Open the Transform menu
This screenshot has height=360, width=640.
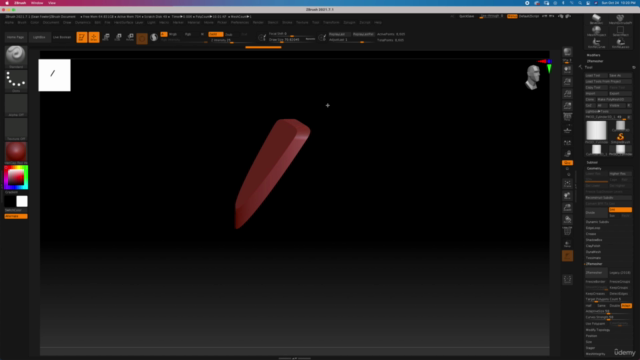(331, 22)
